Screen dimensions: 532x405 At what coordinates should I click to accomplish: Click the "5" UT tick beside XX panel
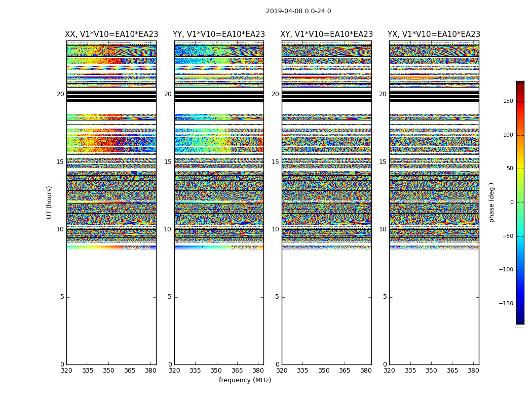(62, 297)
